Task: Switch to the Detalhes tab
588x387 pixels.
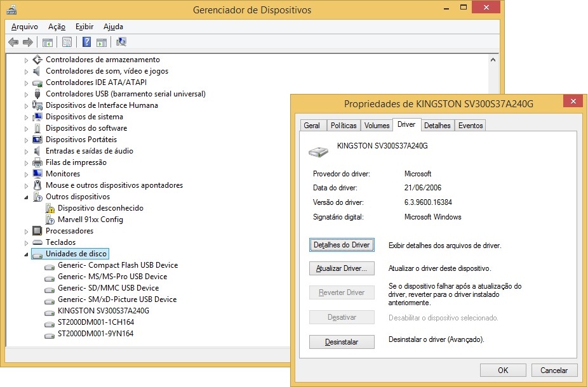Action: pos(438,126)
